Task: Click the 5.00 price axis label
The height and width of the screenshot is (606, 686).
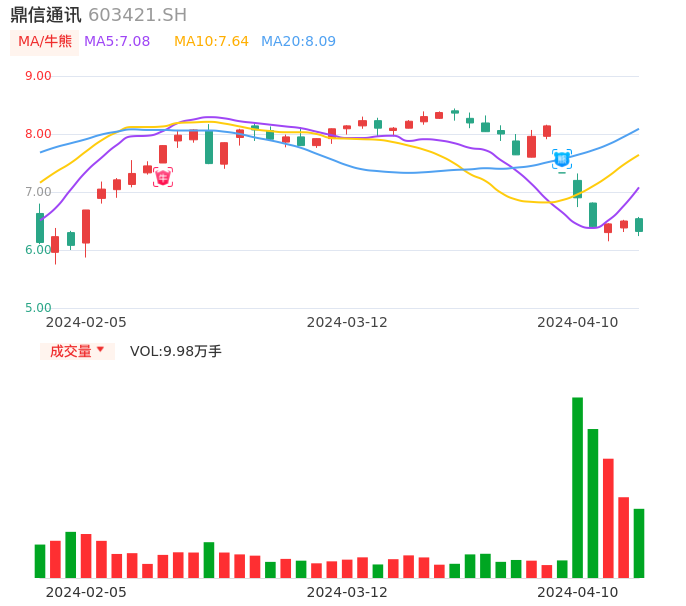Action: tap(38, 308)
